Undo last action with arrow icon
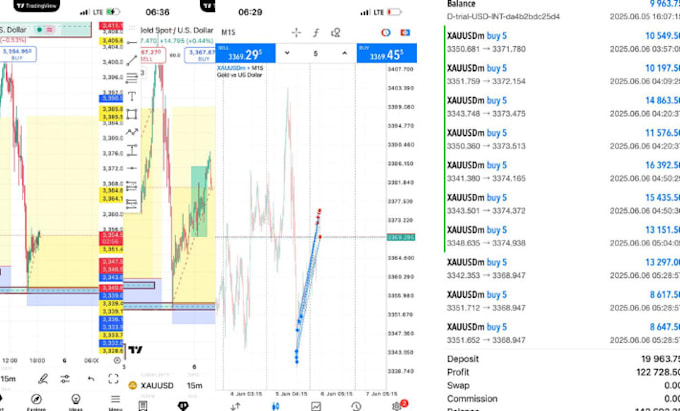This screenshot has height=411, width=680. (x=91, y=379)
